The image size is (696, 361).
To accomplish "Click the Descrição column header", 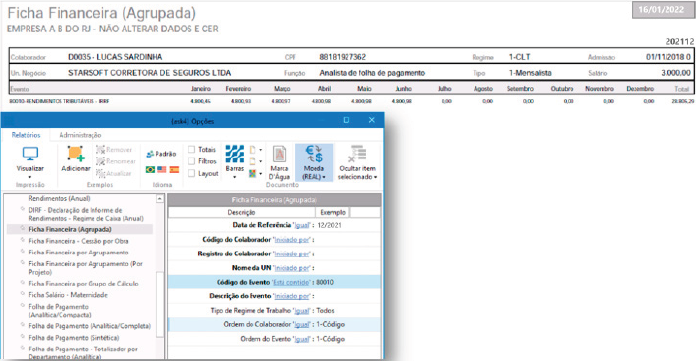I will [241, 213].
